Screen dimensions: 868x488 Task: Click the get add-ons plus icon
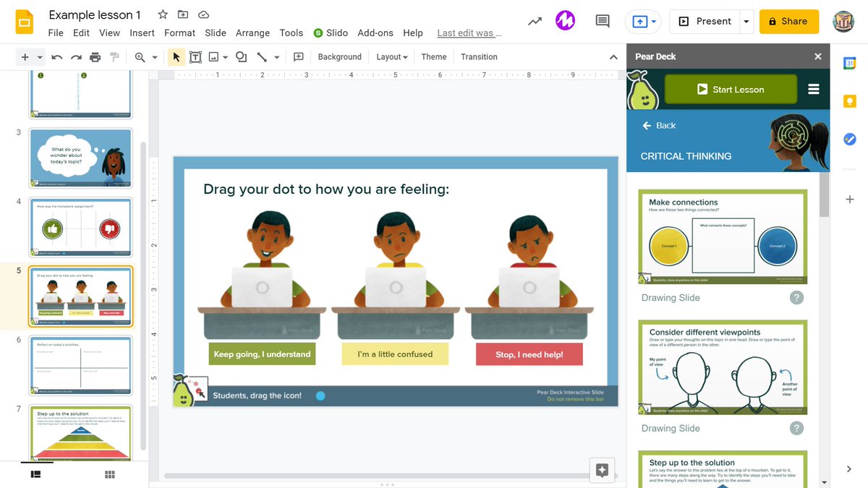click(x=850, y=199)
